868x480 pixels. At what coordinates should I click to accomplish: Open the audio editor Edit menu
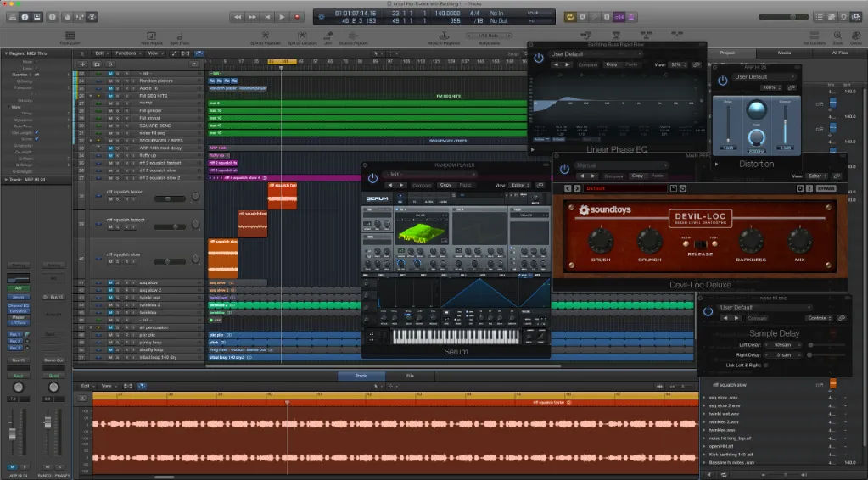[87, 386]
